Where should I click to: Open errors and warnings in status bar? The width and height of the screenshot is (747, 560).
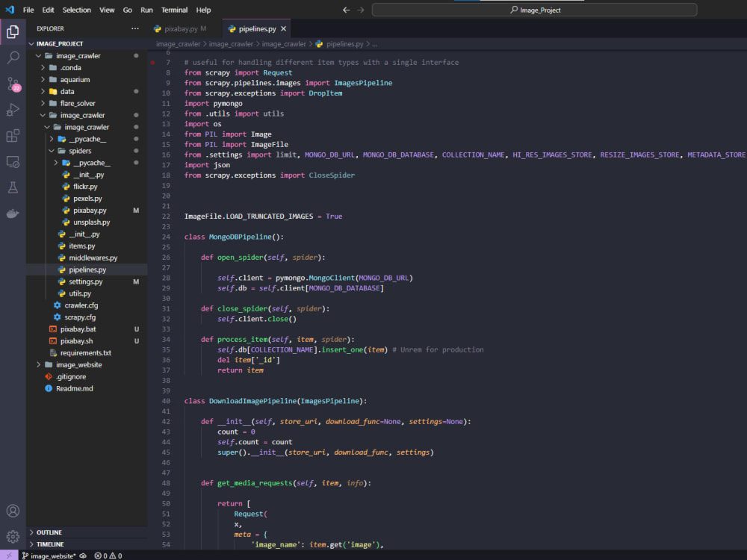[x=108, y=556]
